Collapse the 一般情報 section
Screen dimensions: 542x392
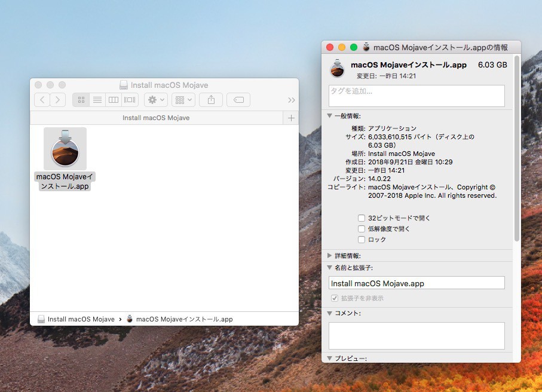click(329, 116)
